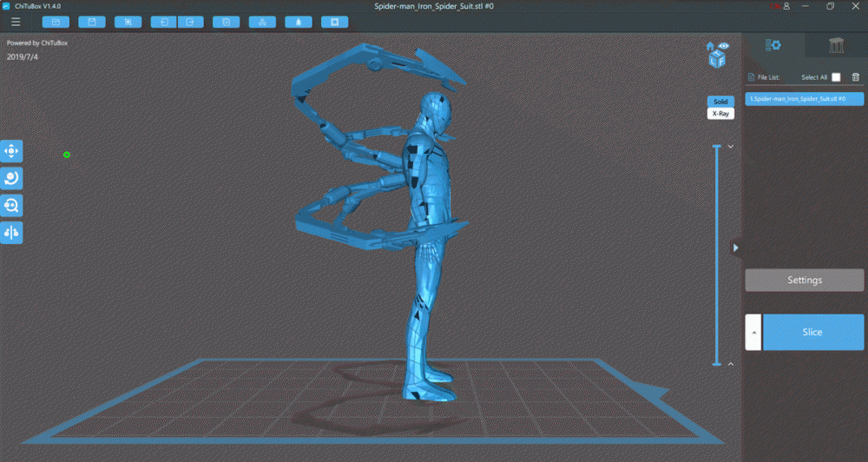This screenshot has height=462, width=868.
Task: Switch view mode to Solid
Action: click(x=720, y=102)
